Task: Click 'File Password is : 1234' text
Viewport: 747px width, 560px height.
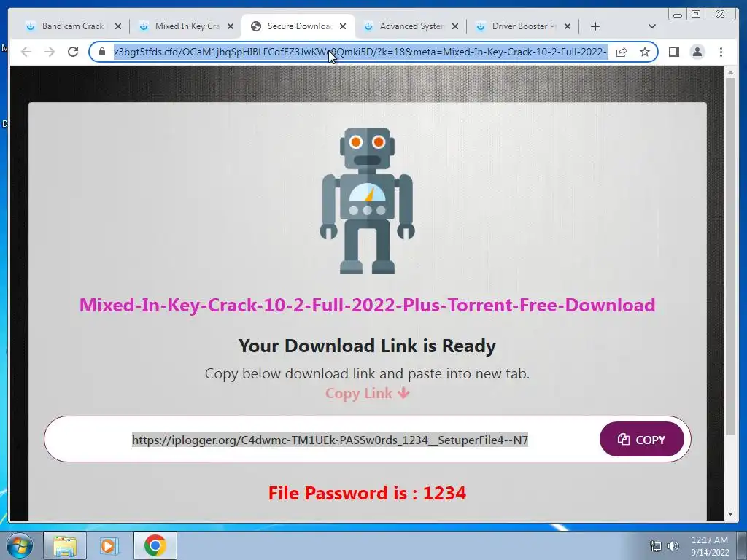Action: [x=368, y=493]
